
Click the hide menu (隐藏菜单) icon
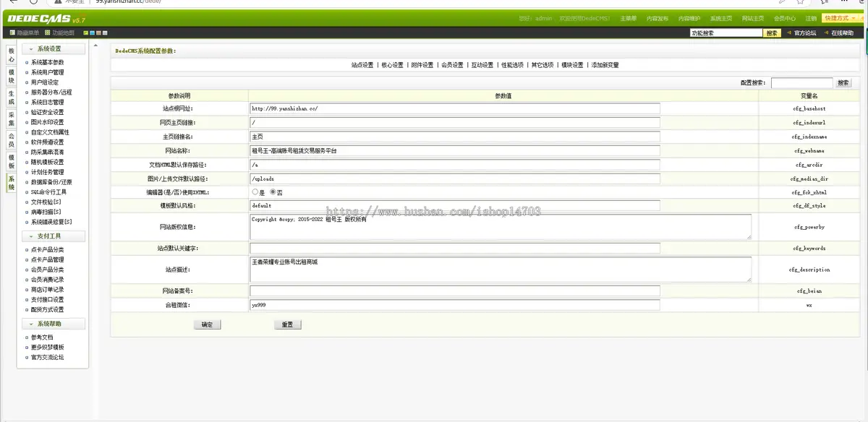click(x=12, y=33)
